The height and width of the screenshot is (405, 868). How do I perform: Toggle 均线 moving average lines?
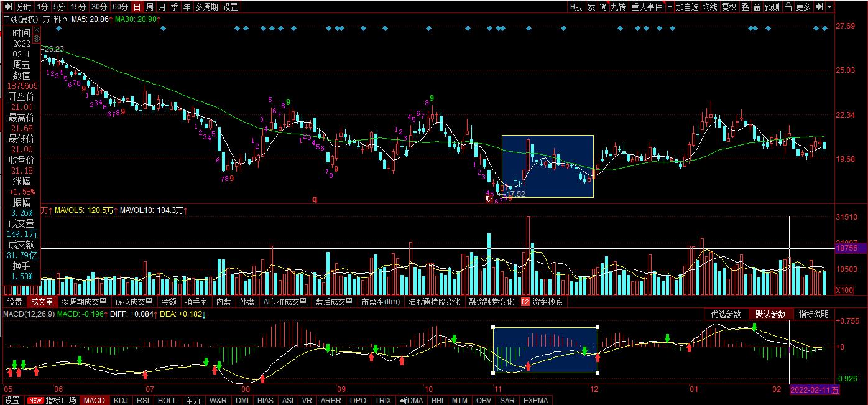(709, 7)
